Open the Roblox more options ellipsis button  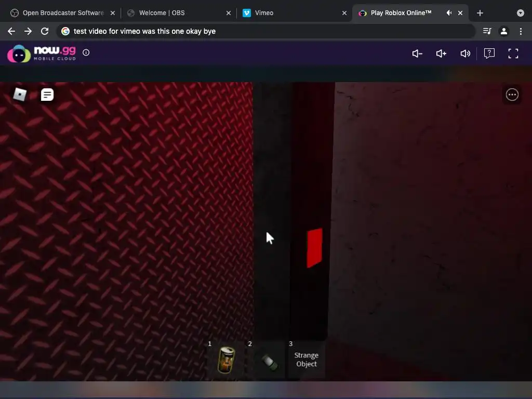click(512, 95)
